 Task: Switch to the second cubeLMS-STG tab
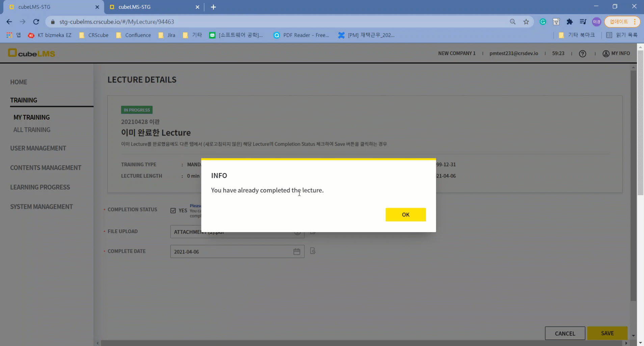coord(152,7)
